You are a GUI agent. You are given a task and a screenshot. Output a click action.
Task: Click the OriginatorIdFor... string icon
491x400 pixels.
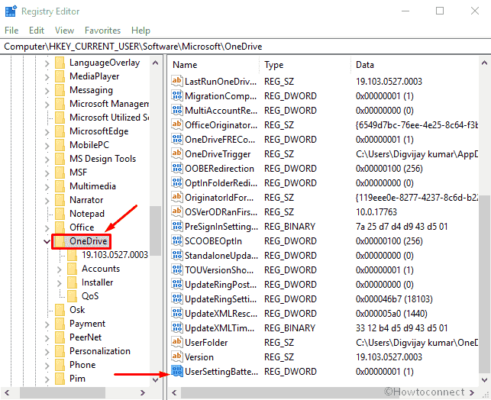click(x=177, y=197)
